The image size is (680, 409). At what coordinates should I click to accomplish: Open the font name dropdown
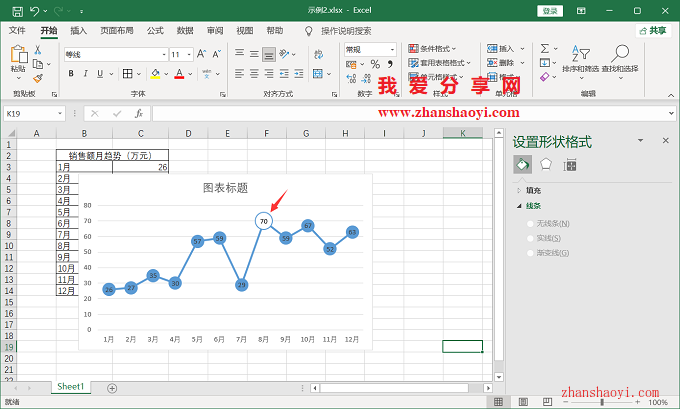click(164, 55)
